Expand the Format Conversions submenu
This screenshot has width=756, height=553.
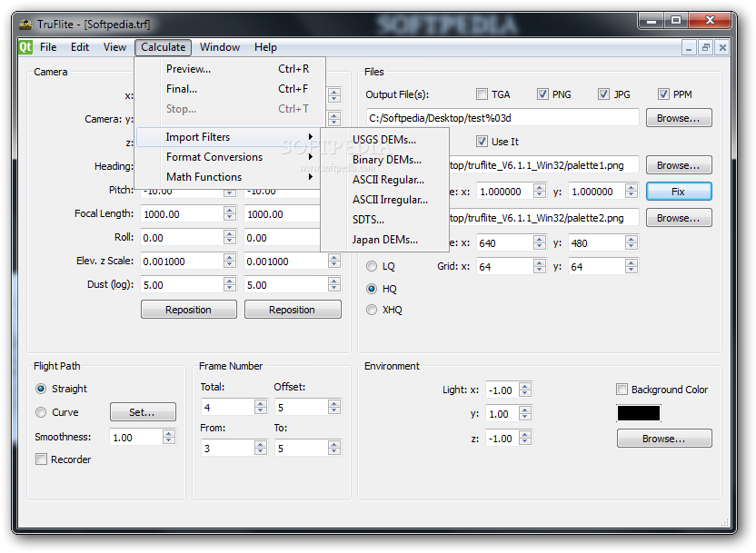point(231,157)
